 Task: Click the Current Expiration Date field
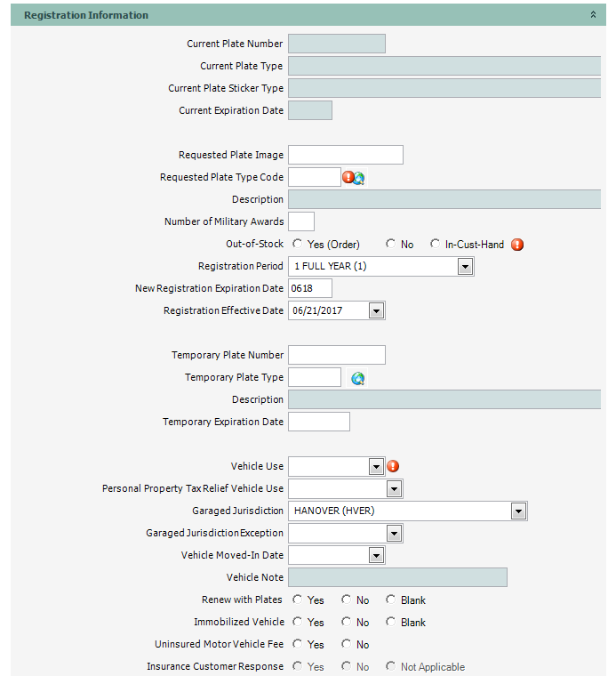310,110
